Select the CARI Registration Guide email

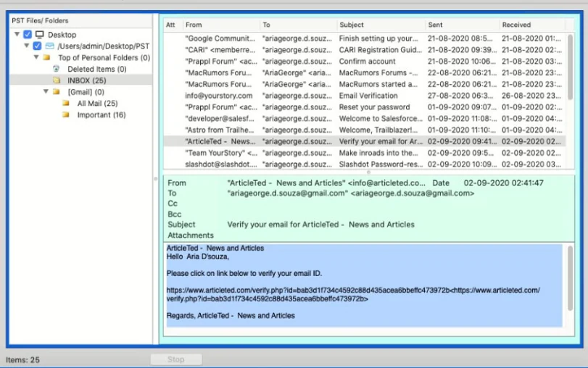coord(364,50)
